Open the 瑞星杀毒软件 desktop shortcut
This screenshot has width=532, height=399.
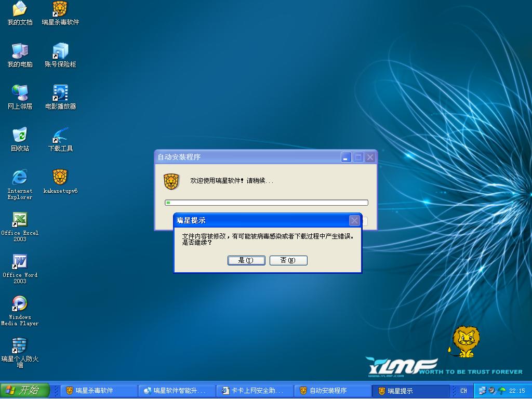pos(60,13)
